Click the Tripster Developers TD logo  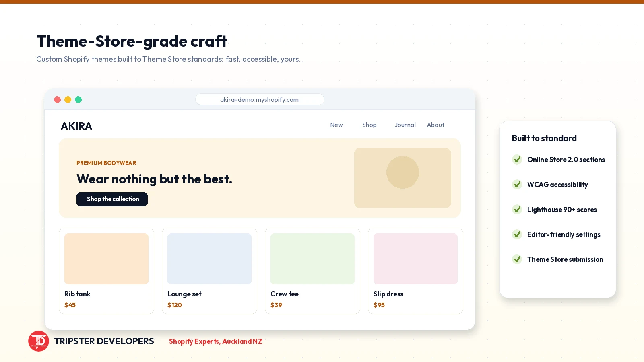[39, 341]
